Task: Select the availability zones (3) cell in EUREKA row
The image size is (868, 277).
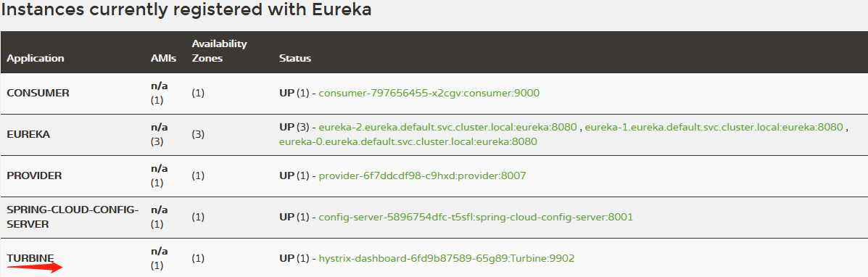Action: click(x=198, y=134)
